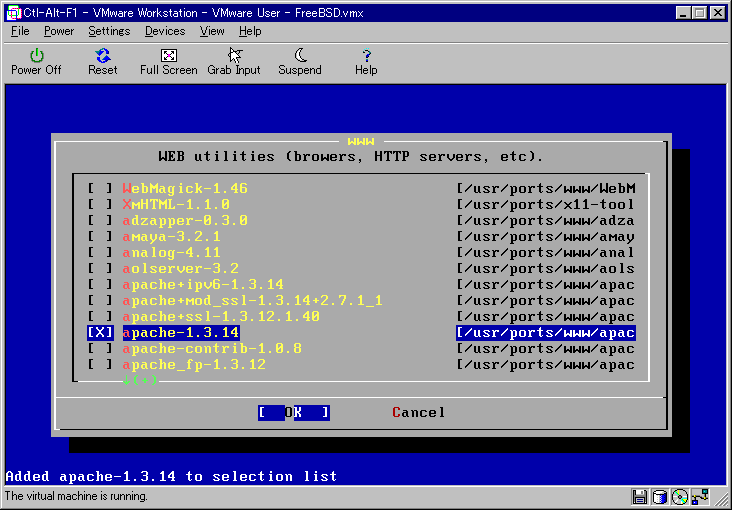Screen dimensions: 732x510
Task: Select the amaya-3.2.1 package name
Action: 171,236
